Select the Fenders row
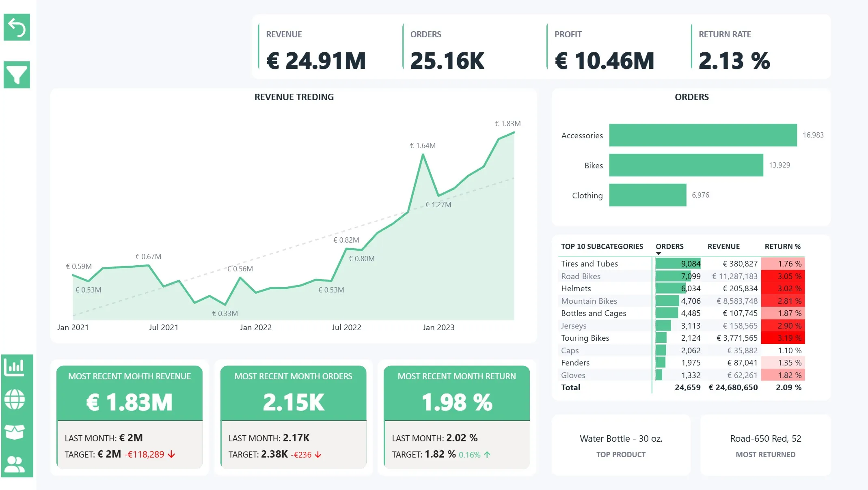Screen dimensions: 868x490 tap(681, 363)
